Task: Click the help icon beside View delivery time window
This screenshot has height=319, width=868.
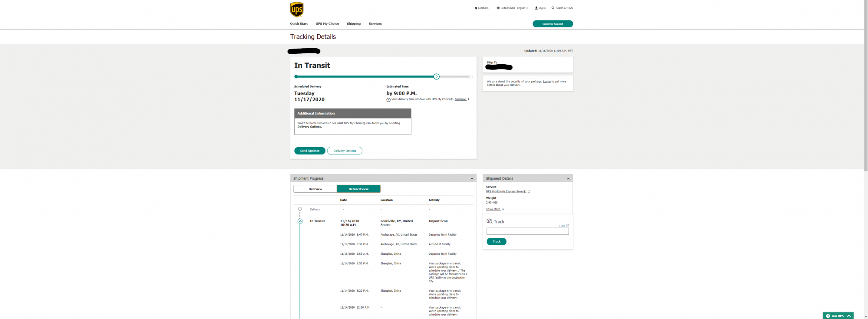Action: coord(388,100)
